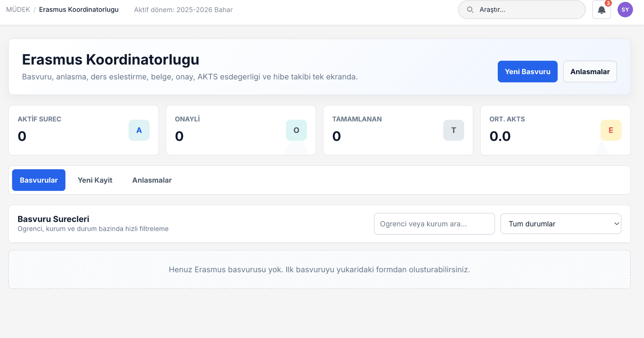The image size is (644, 338).
Task: Focus the Araştır search field
Action: pos(522,10)
